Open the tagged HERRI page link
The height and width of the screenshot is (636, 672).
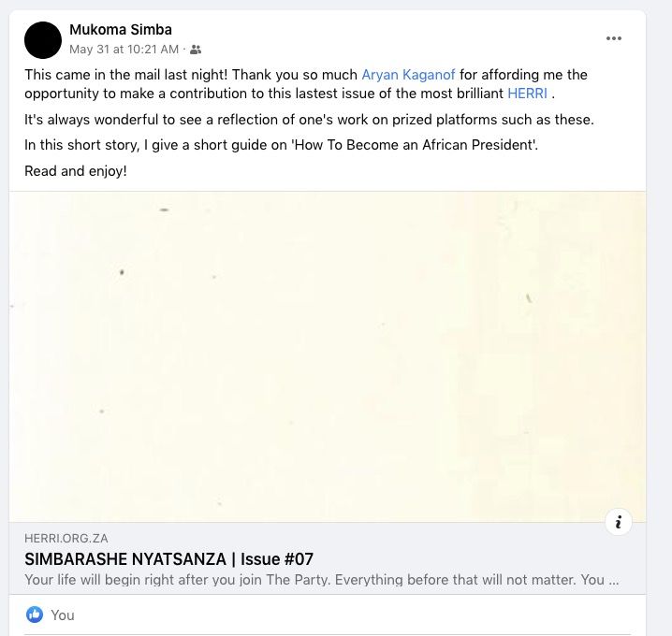point(527,94)
